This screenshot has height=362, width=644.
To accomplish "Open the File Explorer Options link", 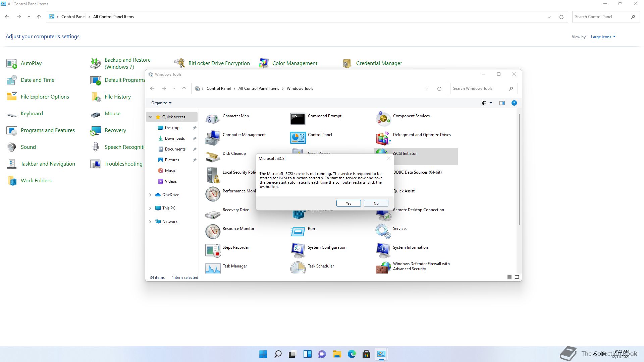I will tap(45, 97).
